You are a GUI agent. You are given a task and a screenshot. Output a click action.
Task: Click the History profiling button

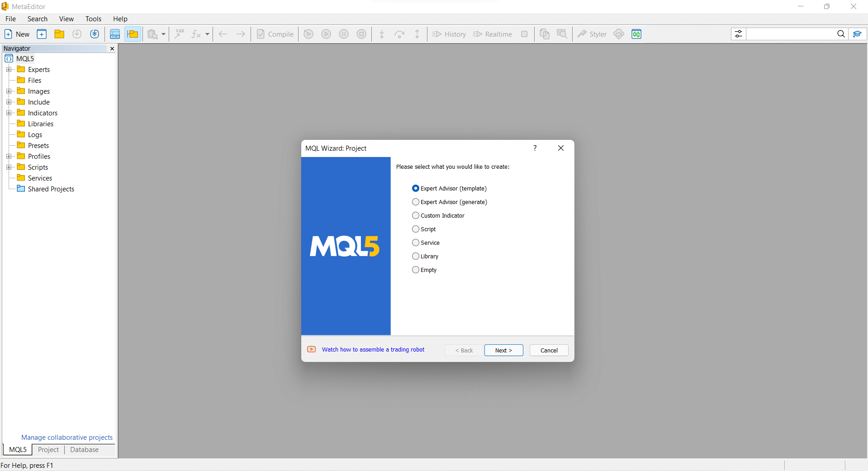(449, 34)
